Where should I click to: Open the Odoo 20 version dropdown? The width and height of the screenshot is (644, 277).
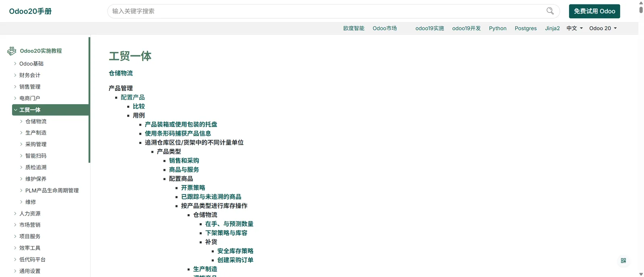point(603,28)
